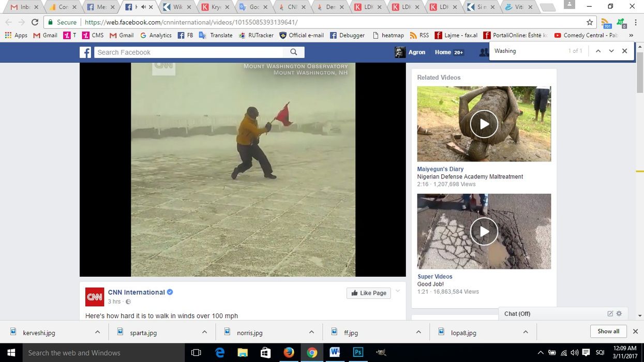The height and width of the screenshot is (362, 644).
Task: Bookmark this page with the star icon
Action: 590,22
